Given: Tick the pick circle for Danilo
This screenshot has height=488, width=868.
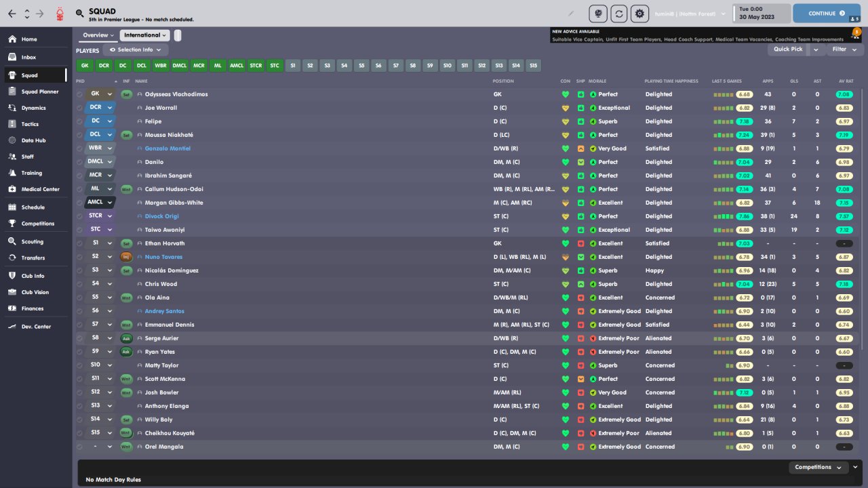Looking at the screenshot, I should click(80, 162).
